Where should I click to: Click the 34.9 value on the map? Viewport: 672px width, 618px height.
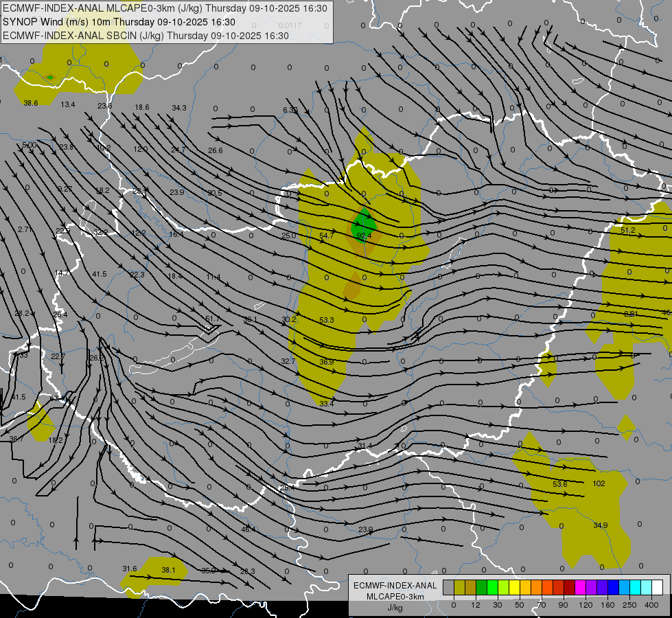click(601, 525)
